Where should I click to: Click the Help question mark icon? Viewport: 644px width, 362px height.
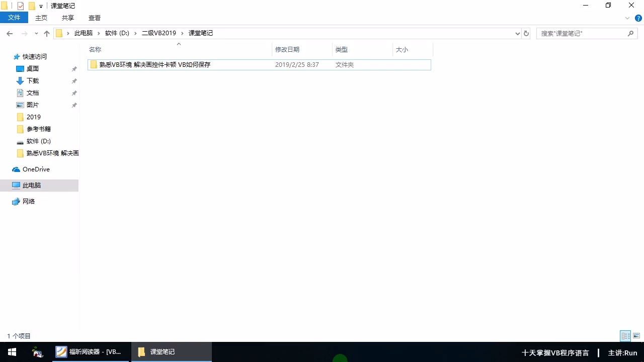coord(638,18)
